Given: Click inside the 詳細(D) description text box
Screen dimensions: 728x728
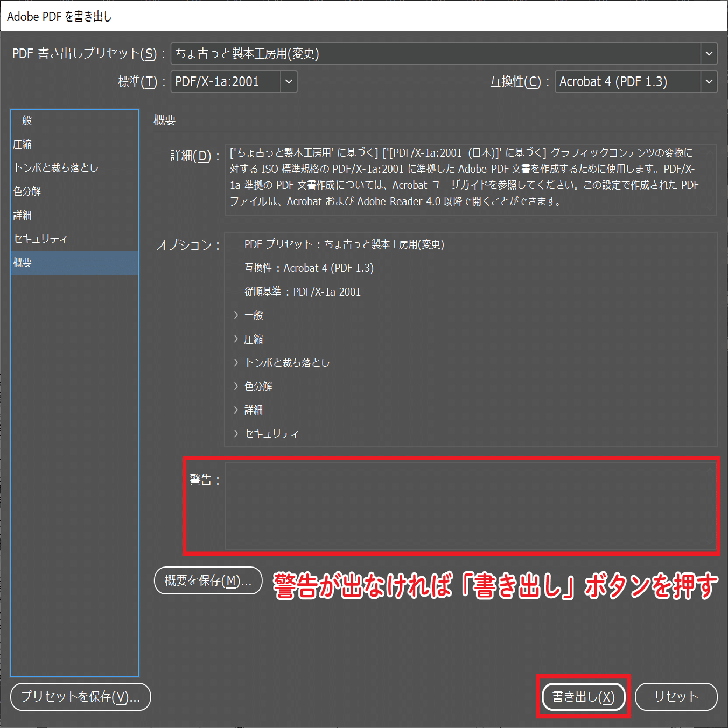Looking at the screenshot, I should tap(471, 180).
